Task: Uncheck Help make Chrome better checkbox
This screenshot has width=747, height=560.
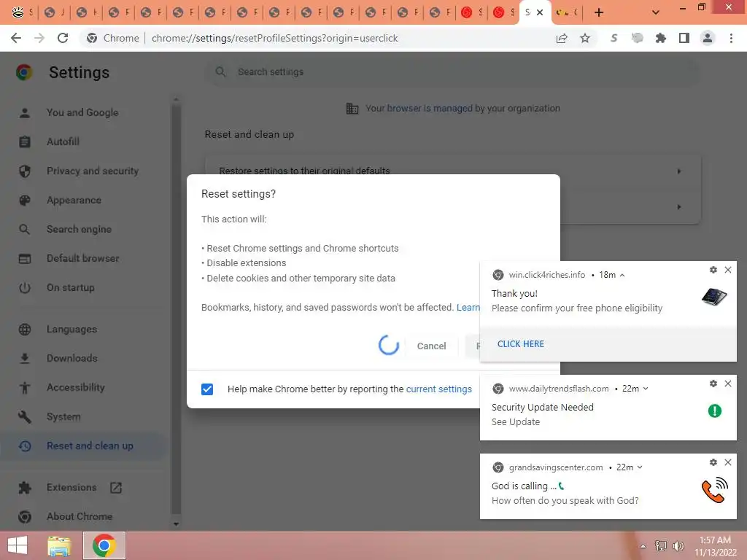Action: [207, 389]
